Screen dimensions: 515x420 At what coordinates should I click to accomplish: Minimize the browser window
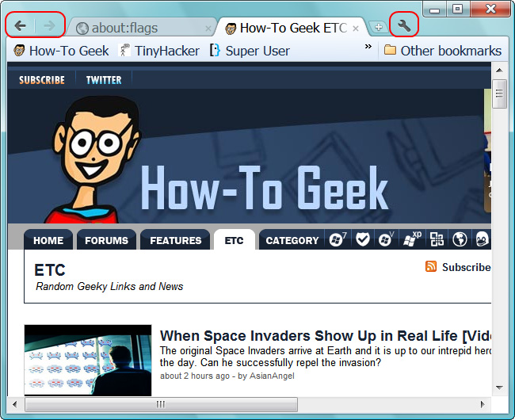tap(434, 10)
